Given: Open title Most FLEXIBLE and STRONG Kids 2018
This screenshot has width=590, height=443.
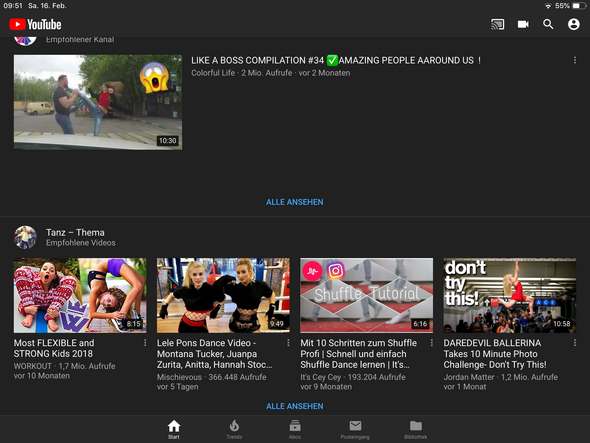Looking at the screenshot, I should pos(54,348).
